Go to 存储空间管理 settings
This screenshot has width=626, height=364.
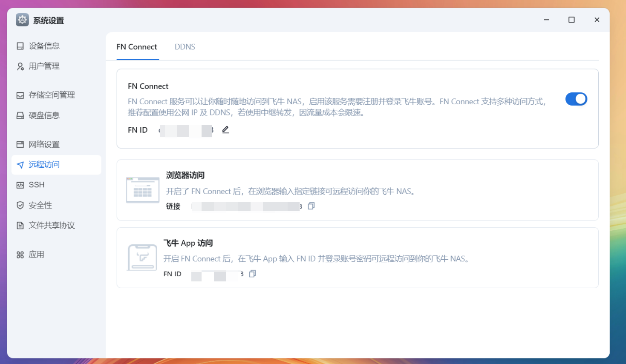56,95
